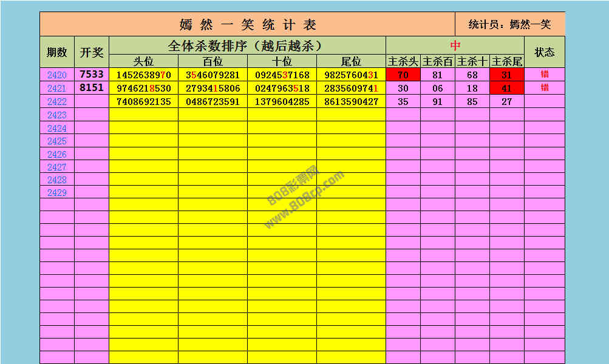Select the draw result 8151 cell

[x=92, y=88]
